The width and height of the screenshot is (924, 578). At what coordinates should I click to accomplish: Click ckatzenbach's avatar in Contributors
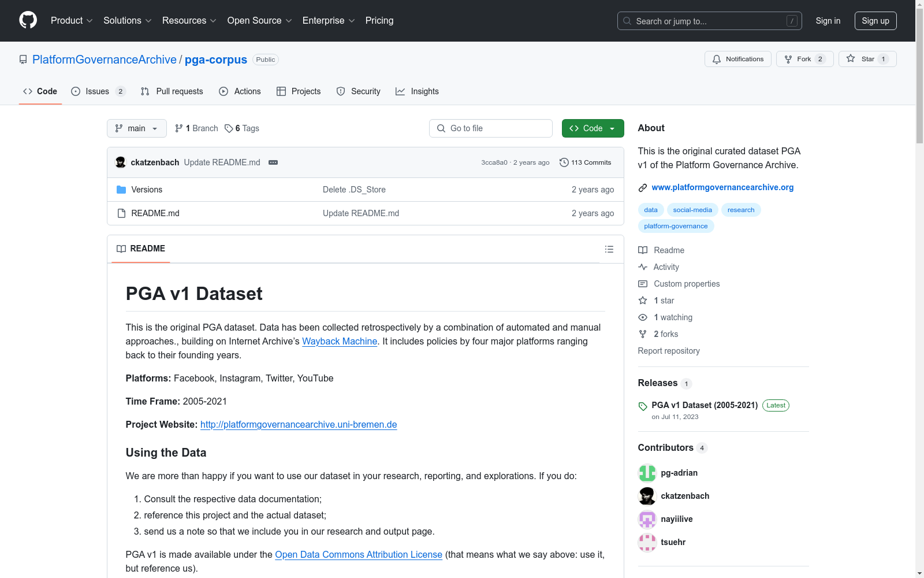[647, 496]
